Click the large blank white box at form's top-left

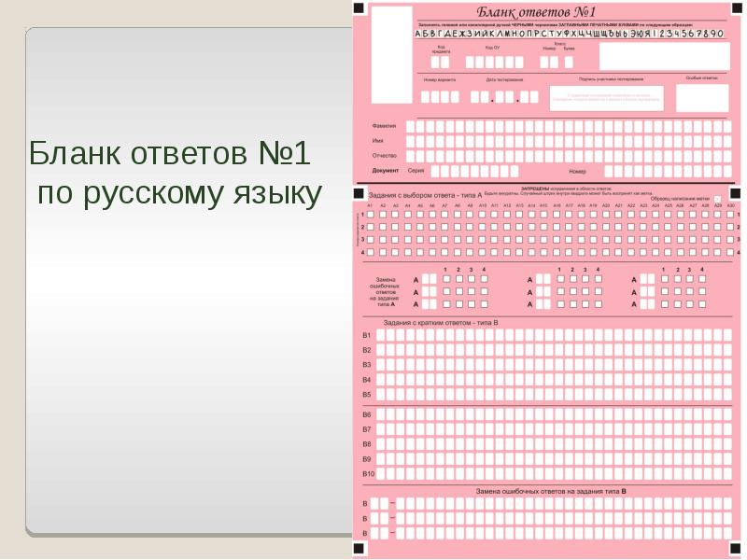coord(391,54)
